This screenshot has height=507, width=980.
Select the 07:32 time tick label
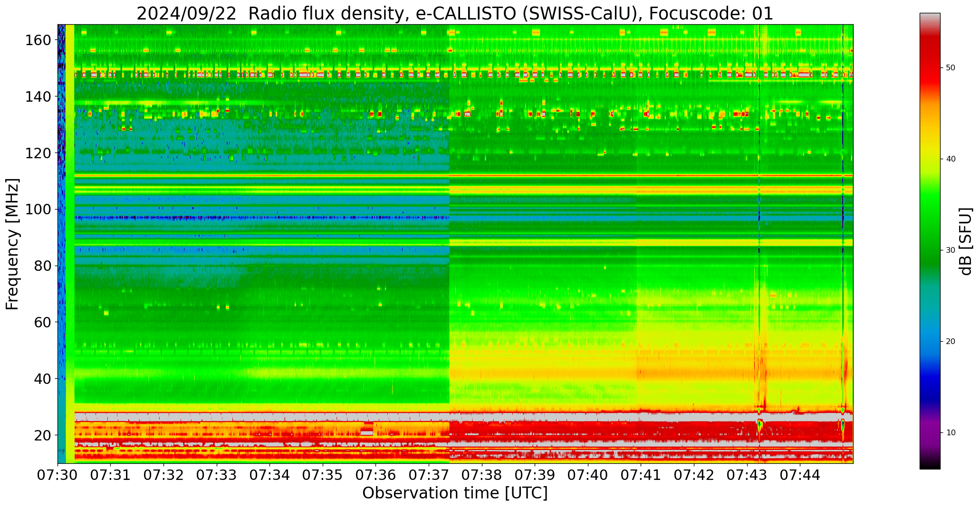point(164,475)
